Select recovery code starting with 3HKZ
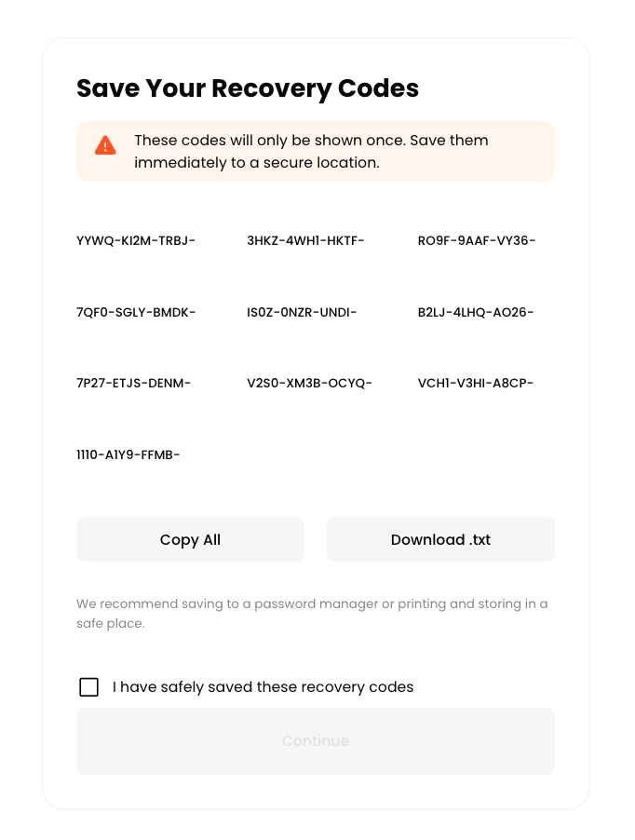635x840 pixels. 305,241
